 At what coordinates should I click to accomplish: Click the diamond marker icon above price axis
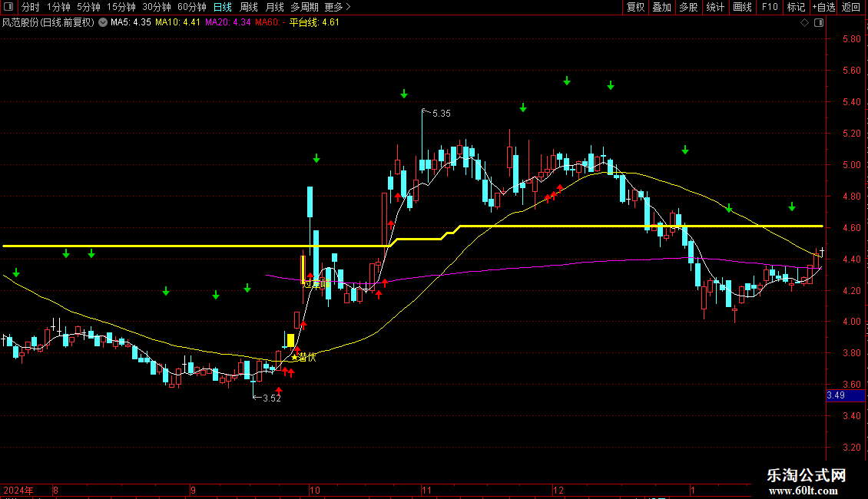point(805,23)
